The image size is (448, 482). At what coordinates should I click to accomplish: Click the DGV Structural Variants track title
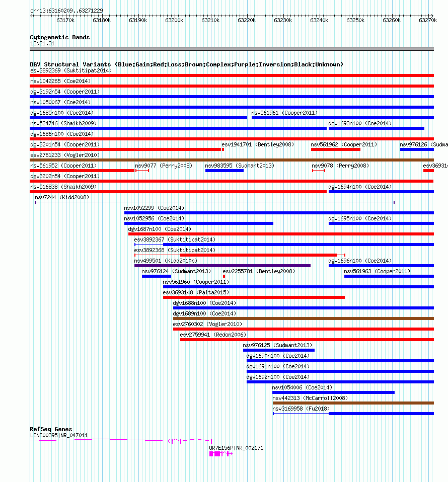pyautogui.click(x=187, y=64)
